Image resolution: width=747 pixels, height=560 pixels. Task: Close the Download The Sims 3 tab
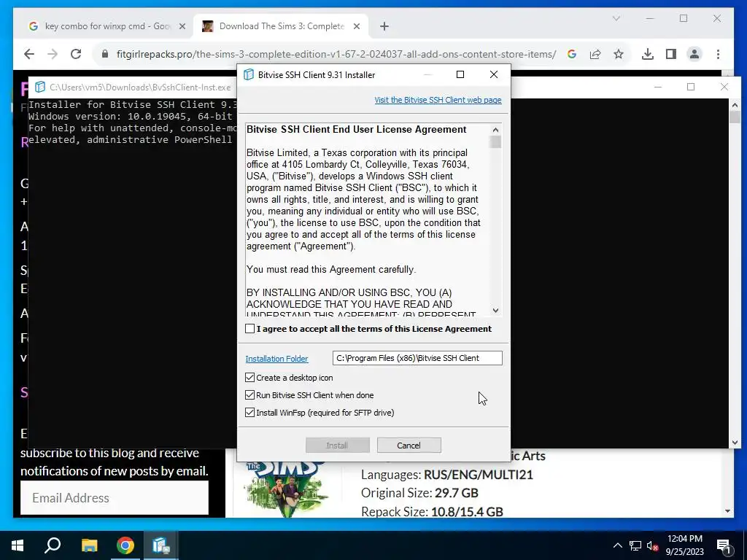(x=356, y=26)
